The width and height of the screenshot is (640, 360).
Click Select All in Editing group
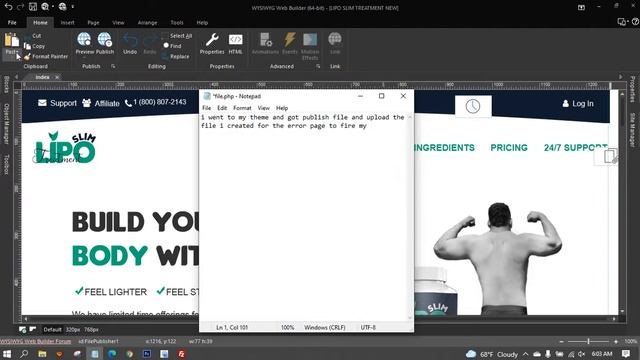(177, 36)
